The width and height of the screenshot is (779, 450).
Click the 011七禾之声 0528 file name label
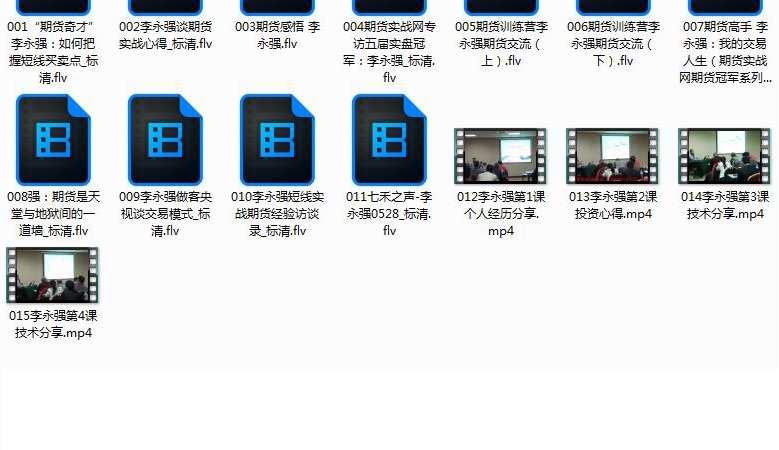(x=389, y=213)
